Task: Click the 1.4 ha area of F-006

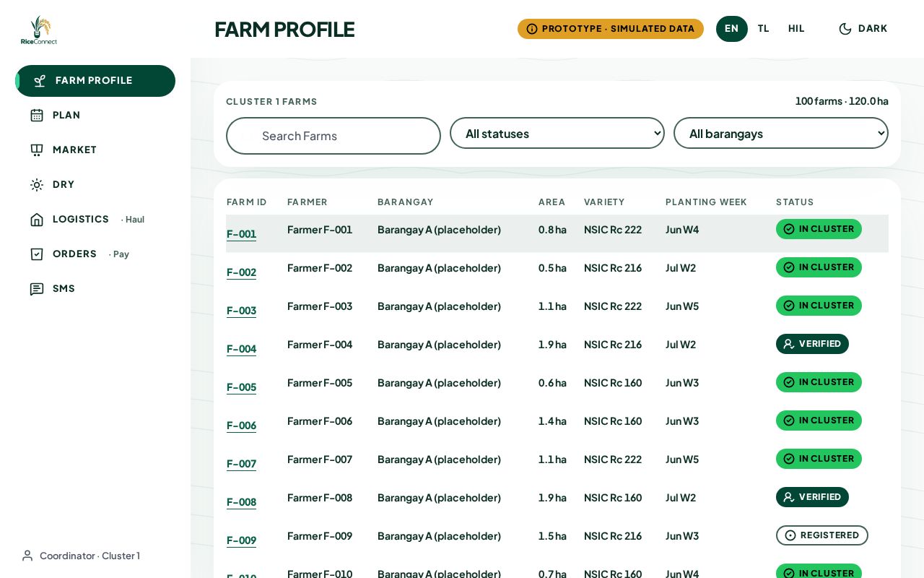Action: coord(552,421)
